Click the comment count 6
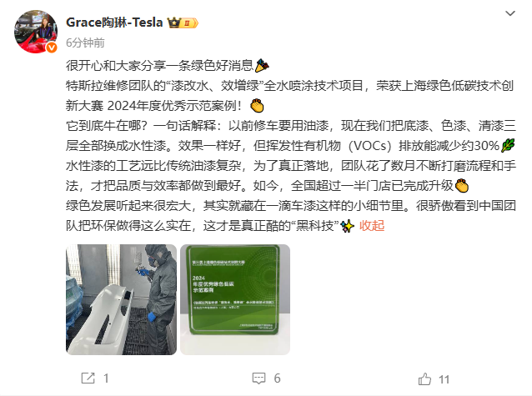The width and height of the screenshot is (532, 396). coord(277,378)
